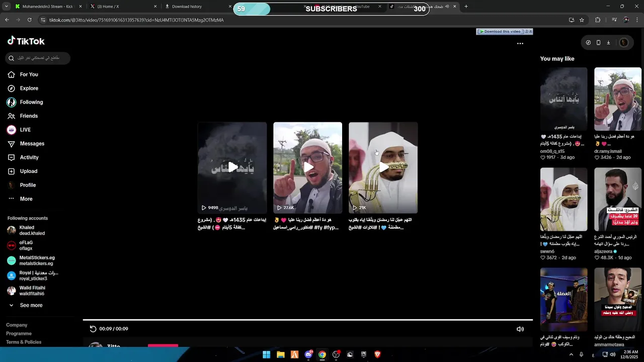Play the 9498-views suggested video
This screenshot has width=644, height=362.
click(232, 167)
